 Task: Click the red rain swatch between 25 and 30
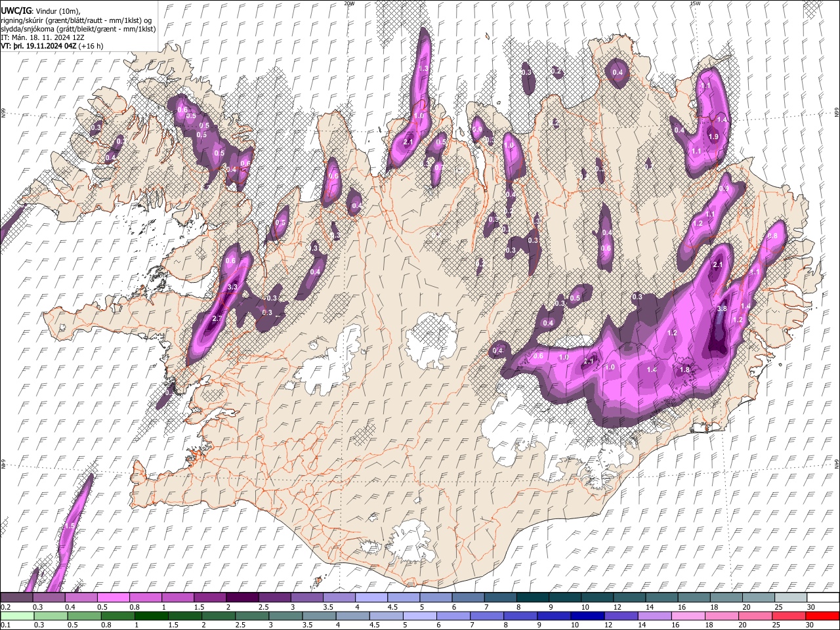790,616
